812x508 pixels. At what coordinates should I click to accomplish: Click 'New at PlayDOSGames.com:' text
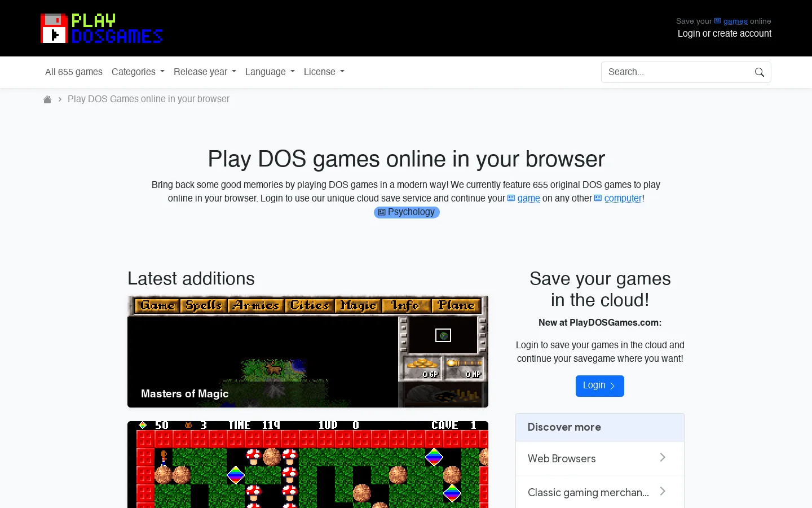coord(600,322)
